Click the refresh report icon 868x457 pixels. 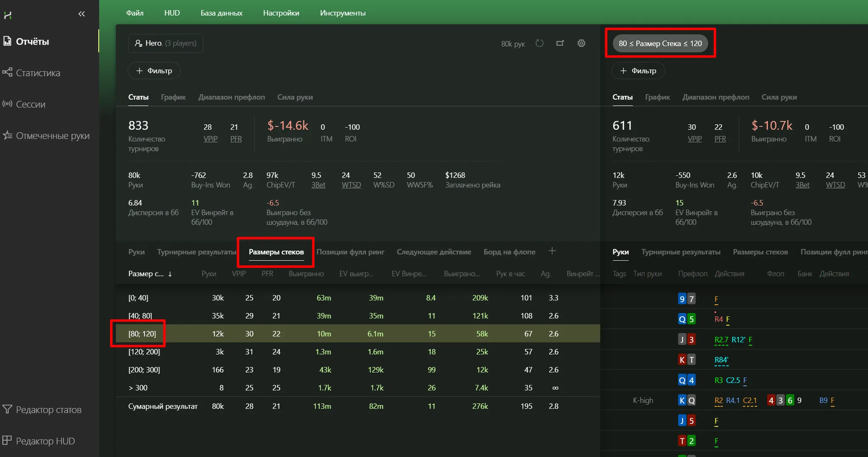[x=539, y=43]
